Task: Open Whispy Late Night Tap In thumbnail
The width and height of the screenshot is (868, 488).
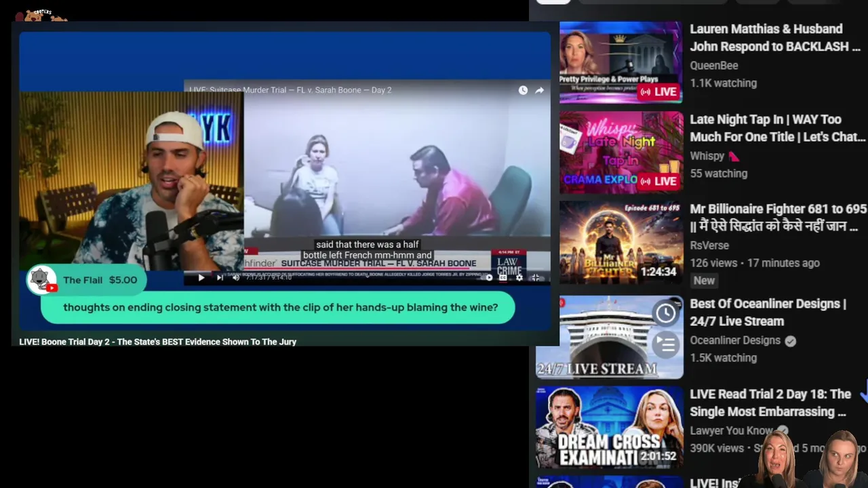Action: click(620, 152)
